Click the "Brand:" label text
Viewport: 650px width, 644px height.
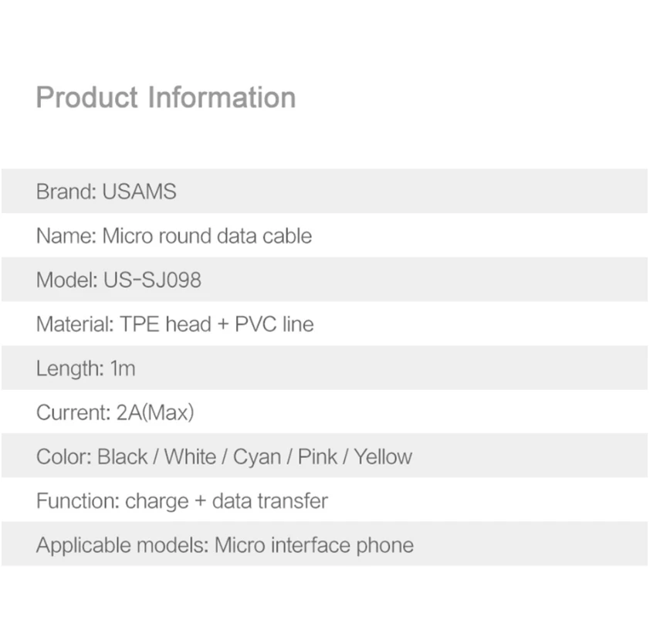tap(66, 192)
